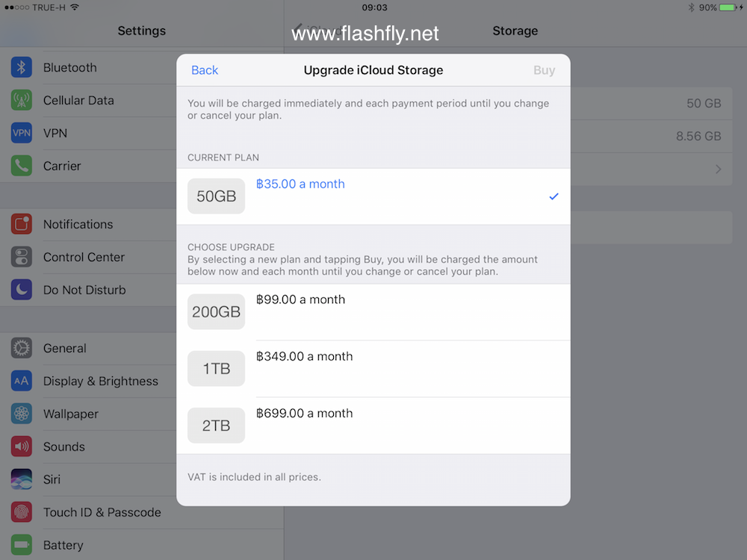Choose the 2TB ฿699.00 plan

pyautogui.click(x=373, y=426)
